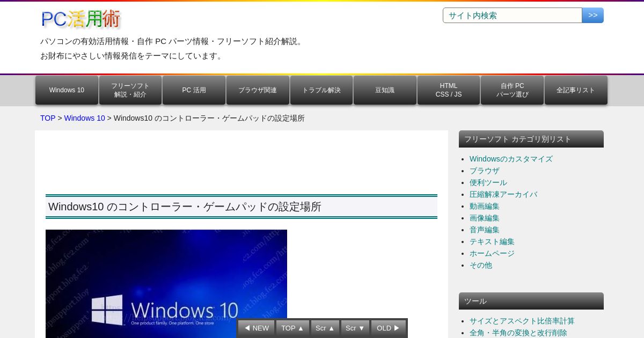Image resolution: width=644 pixels, height=338 pixels.
Task: Open the Windows 10 navigation menu
Action: coord(67,90)
